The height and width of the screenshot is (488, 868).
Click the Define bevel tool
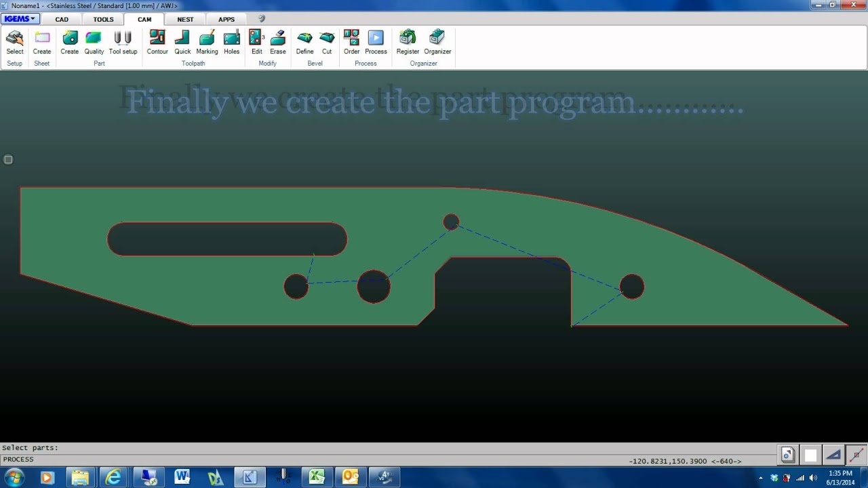304,42
